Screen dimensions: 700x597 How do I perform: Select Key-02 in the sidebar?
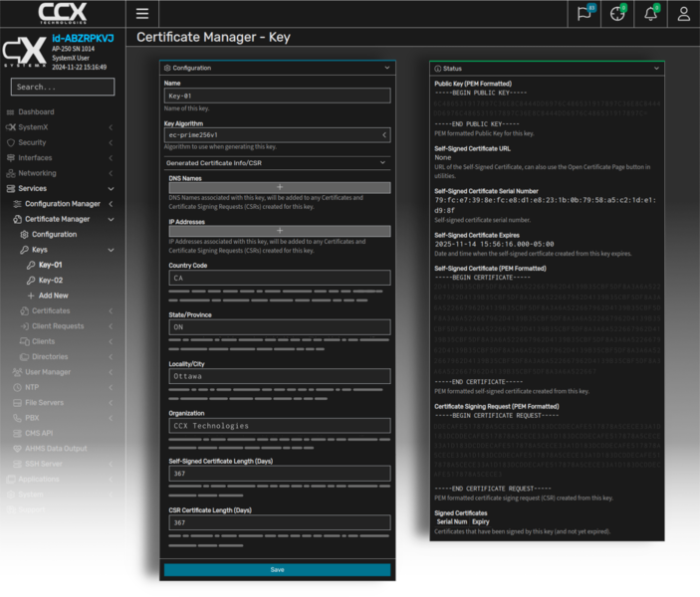coord(51,281)
